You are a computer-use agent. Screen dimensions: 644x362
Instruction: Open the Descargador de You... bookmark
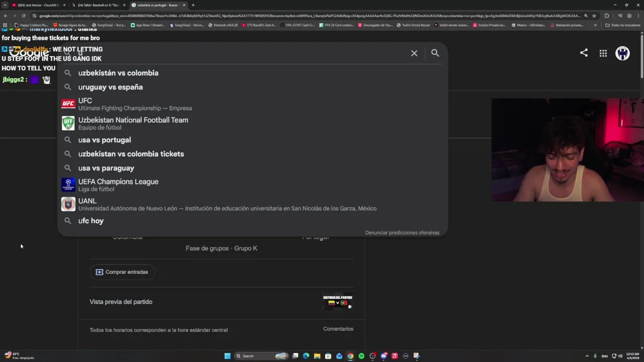coord(375,25)
